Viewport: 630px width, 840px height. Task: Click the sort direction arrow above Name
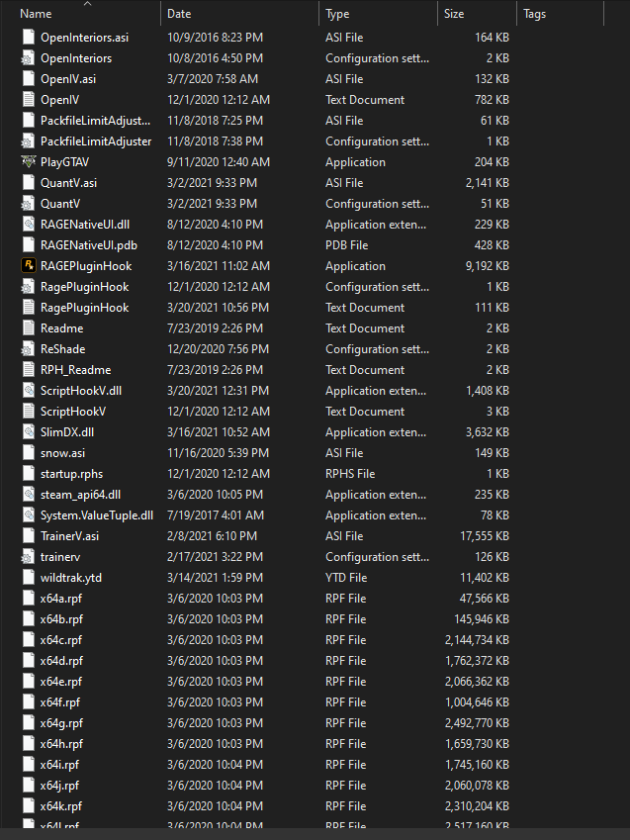[88, 3]
